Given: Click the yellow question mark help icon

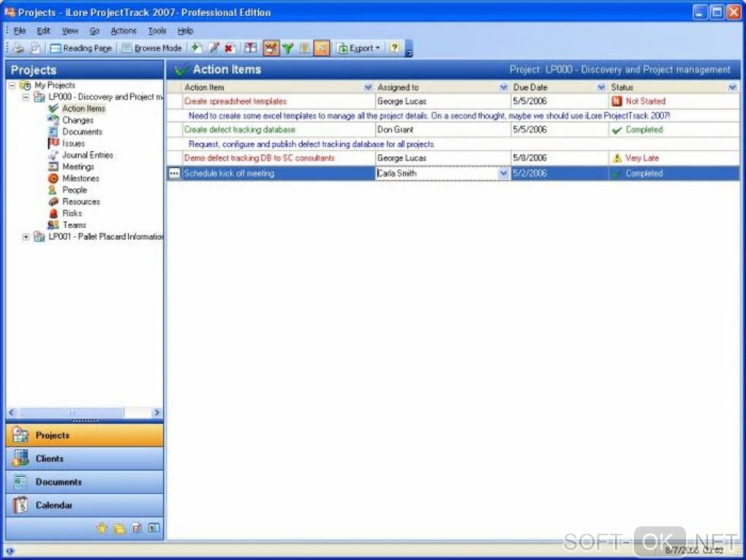Looking at the screenshot, I should [x=394, y=48].
